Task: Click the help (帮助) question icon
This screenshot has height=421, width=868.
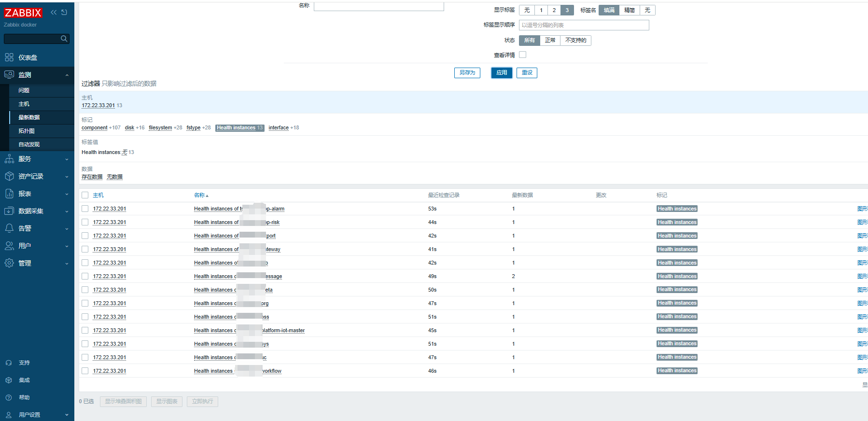Action: [x=9, y=397]
